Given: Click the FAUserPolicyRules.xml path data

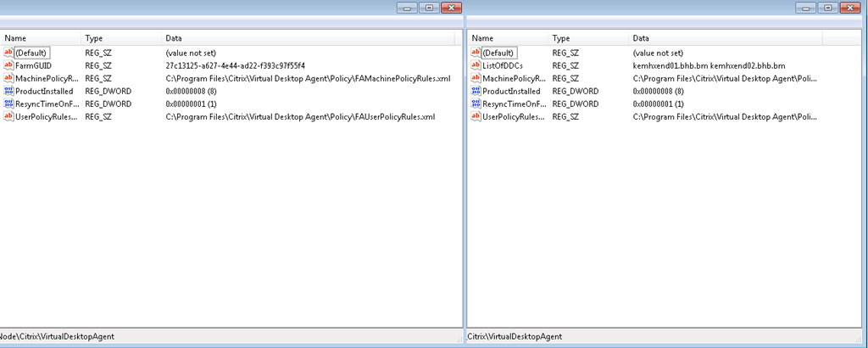Looking at the screenshot, I should [301, 116].
